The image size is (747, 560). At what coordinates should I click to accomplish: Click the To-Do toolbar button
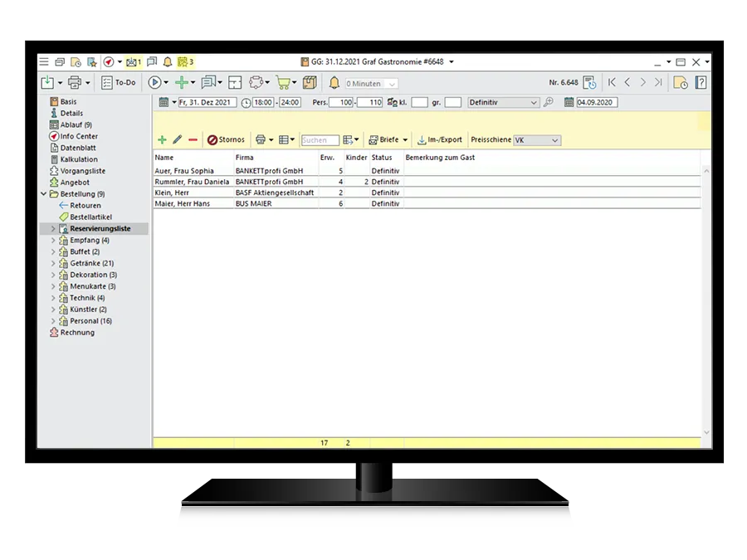click(119, 83)
